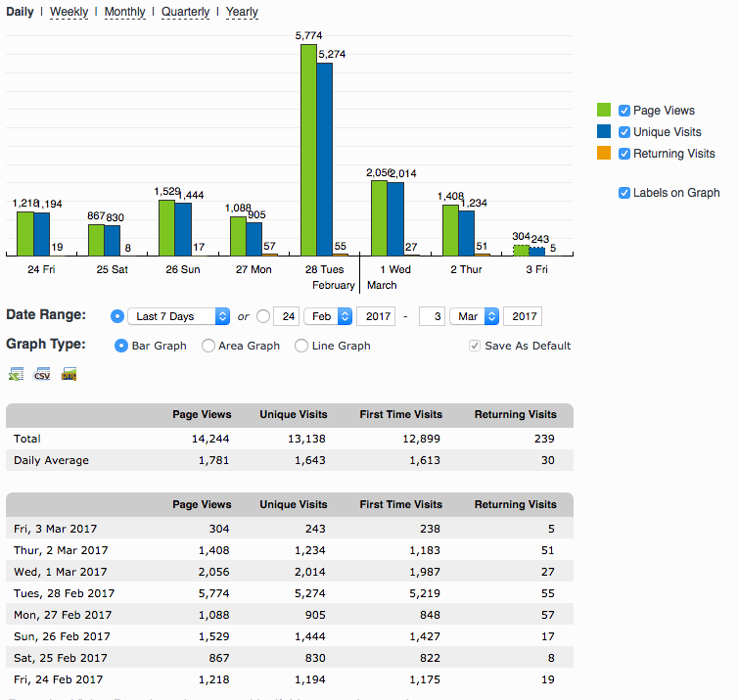Go to the Yearly stats view
This screenshot has width=738, height=700.
[242, 12]
